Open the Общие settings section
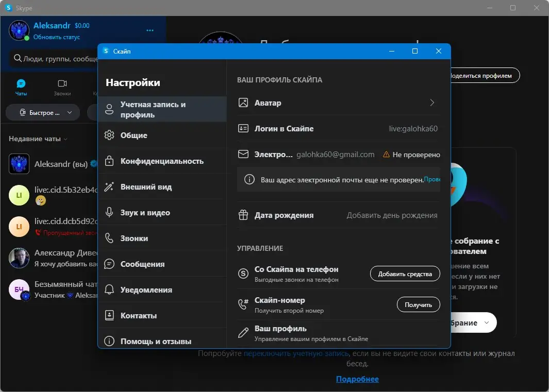The image size is (549, 392). click(x=162, y=135)
